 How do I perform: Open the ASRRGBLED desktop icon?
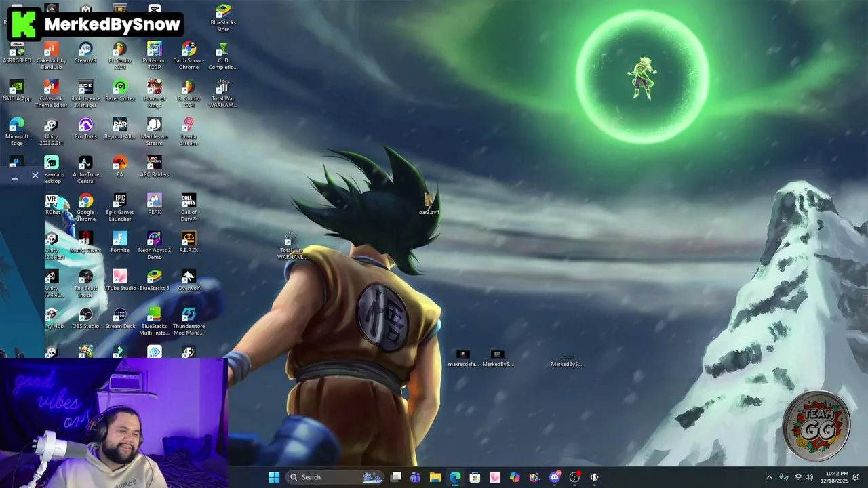pyautogui.click(x=17, y=53)
